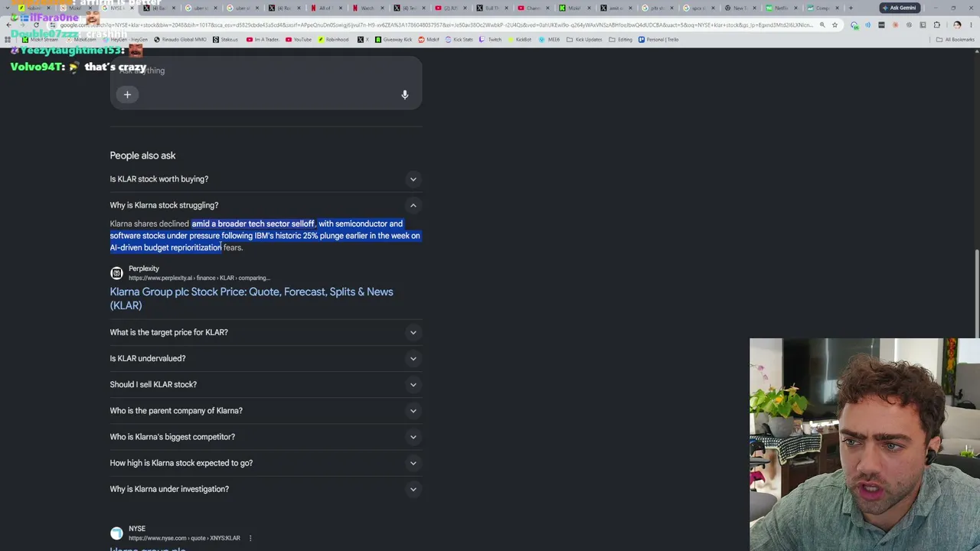The height and width of the screenshot is (551, 980).
Task: Click the Ask Gemini button
Action: 899,8
